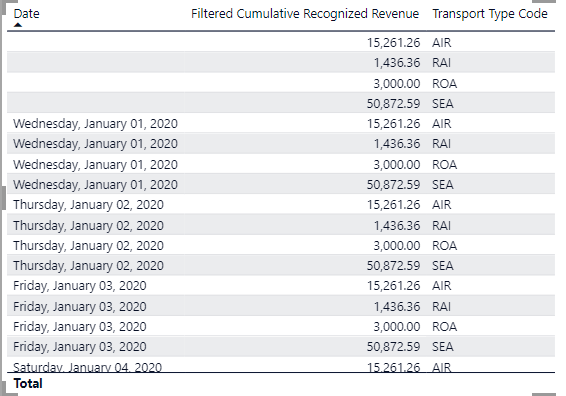
Task: Select the blank-date ROA transport code cell
Action: click(445, 84)
